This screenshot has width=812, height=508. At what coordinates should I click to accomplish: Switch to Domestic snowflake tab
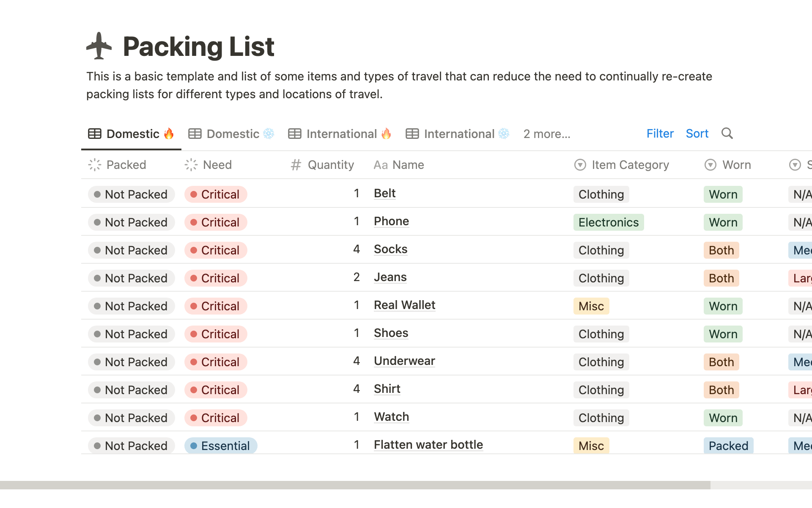(x=232, y=134)
